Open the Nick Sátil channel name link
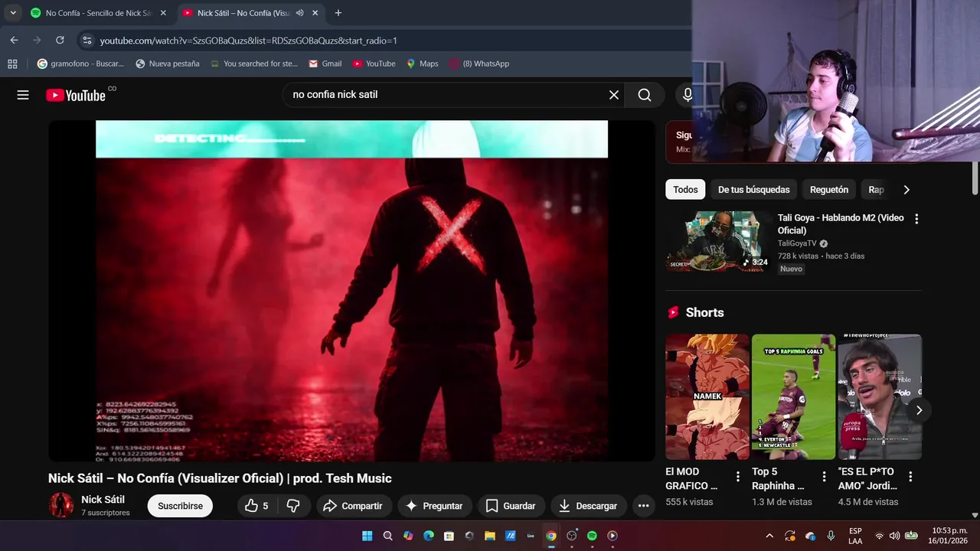The width and height of the screenshot is (980, 551). pyautogui.click(x=103, y=499)
